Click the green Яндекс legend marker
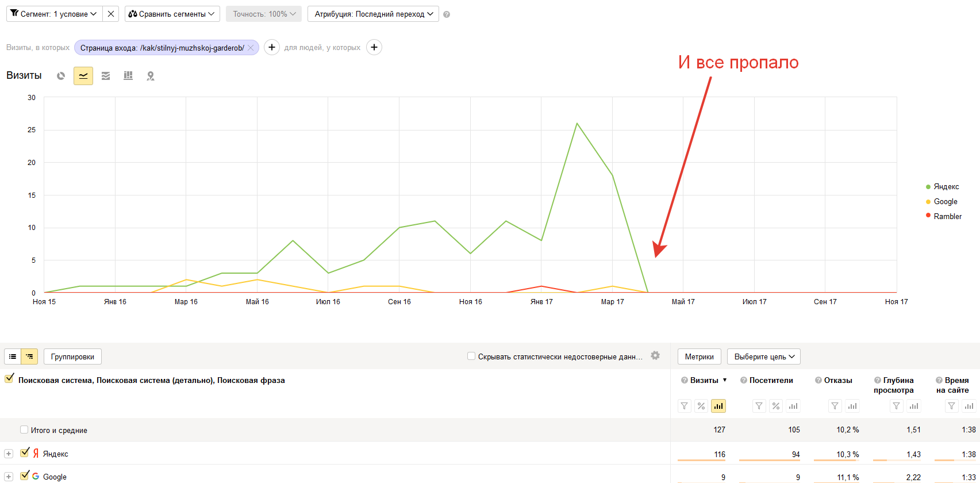 (x=928, y=187)
